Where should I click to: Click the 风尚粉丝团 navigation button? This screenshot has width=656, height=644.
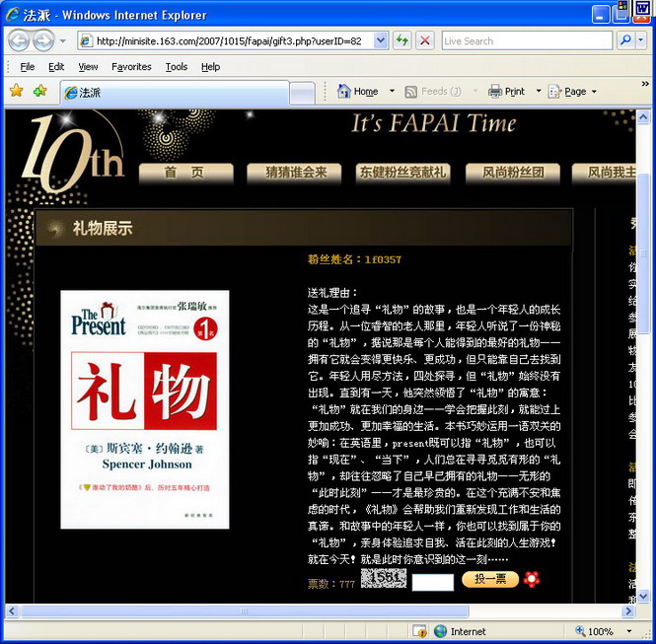point(513,173)
